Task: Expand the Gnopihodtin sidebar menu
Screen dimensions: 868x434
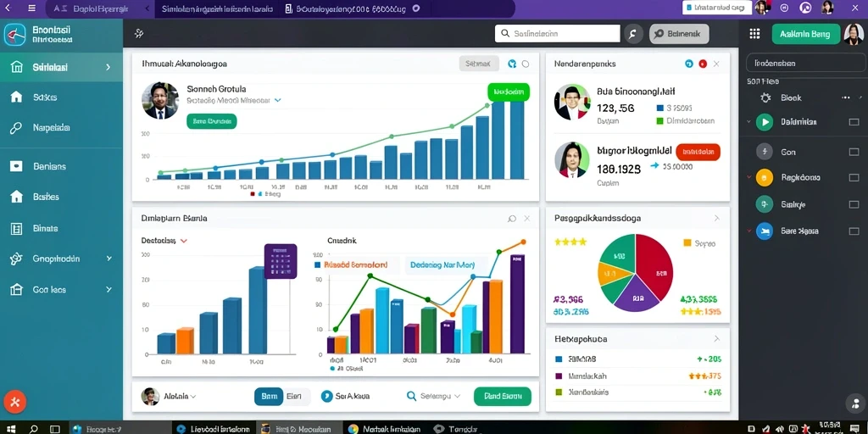Action: [109, 259]
